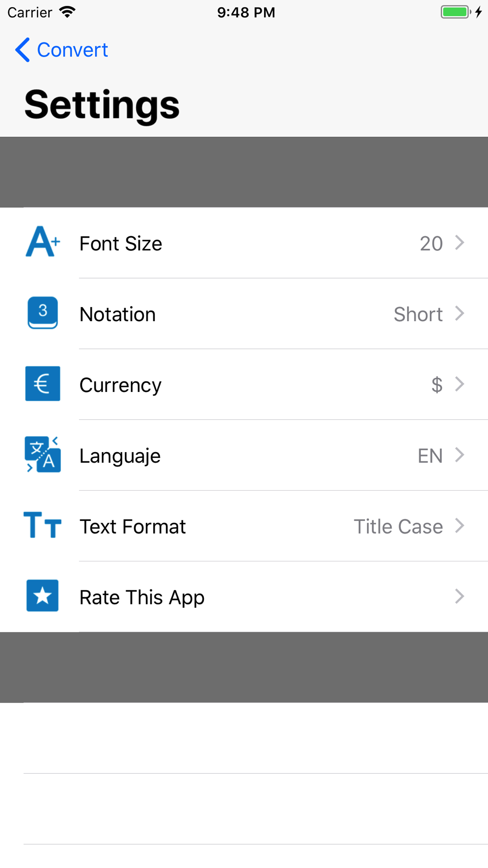Open the Notation setting
The image size is (488, 868).
244,314
